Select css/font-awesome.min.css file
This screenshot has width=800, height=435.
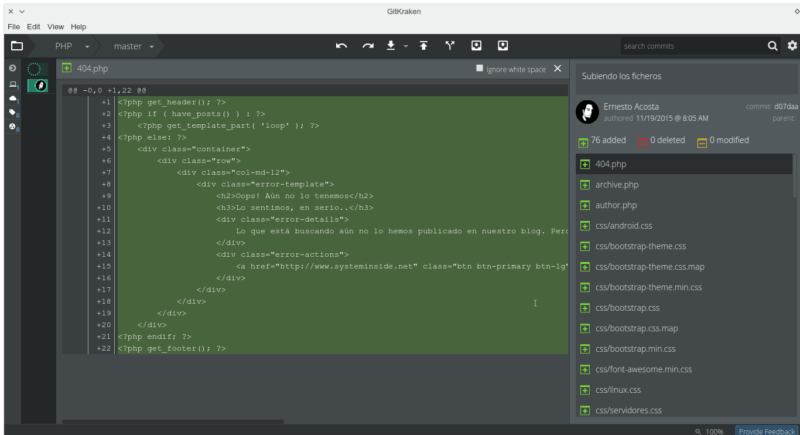pyautogui.click(x=684, y=369)
